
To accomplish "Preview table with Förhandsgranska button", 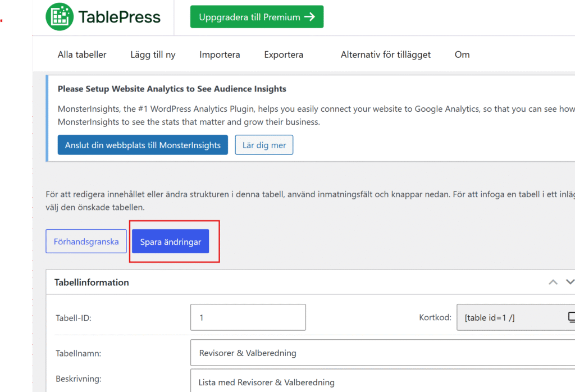I will point(86,241).
